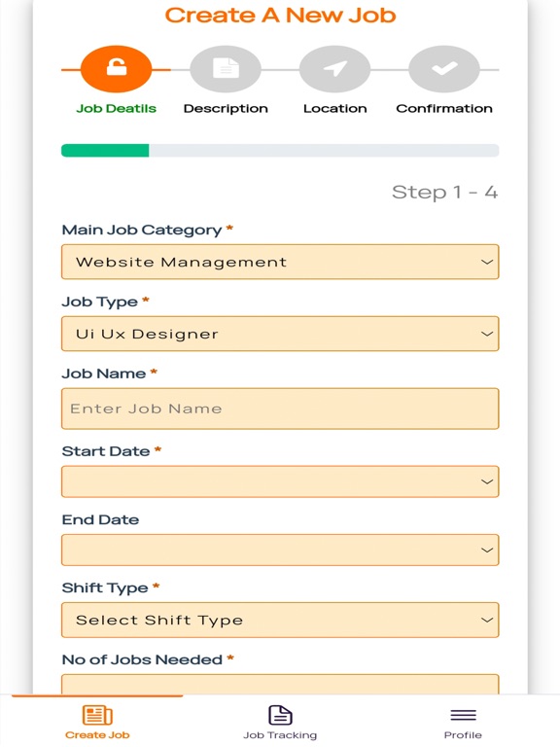Click the Create Job tab label
Screen dimensions: 560x747
click(x=97, y=735)
